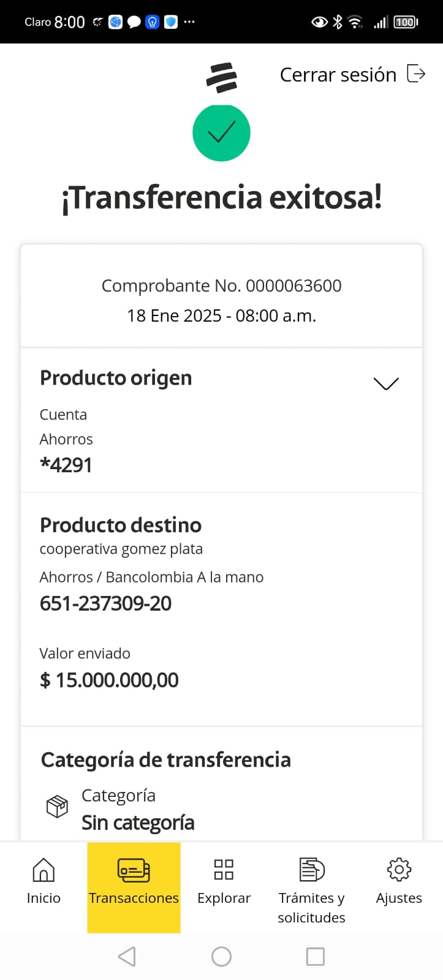The image size is (443, 980).
Task: Open Inicio home icon
Action: tap(44, 869)
